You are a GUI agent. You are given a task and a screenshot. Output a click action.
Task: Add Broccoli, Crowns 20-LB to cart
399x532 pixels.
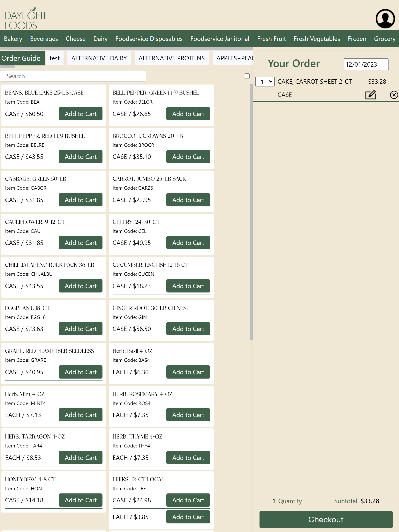coord(188,157)
